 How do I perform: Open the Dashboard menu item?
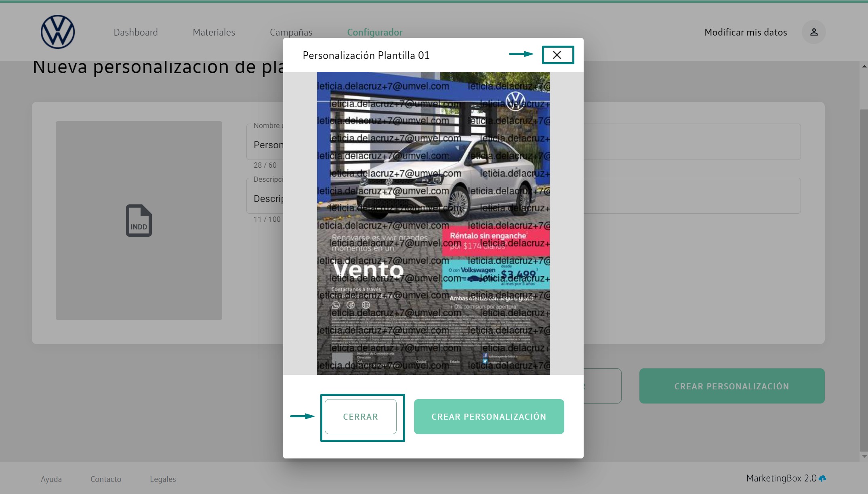click(136, 32)
